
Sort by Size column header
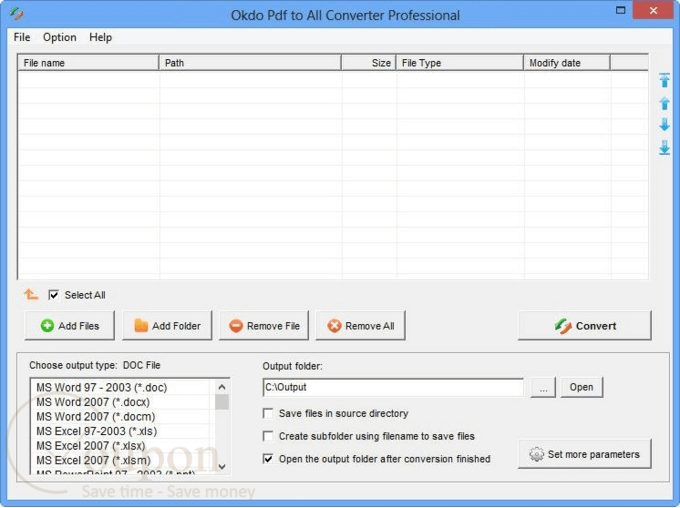pos(369,63)
